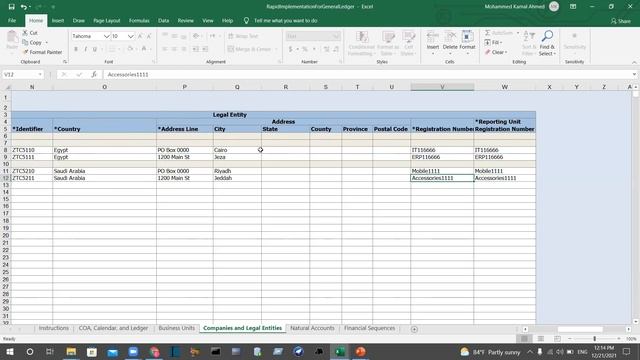Click the Undo arrow icon
Screen dimensions: 640x360
[x=24, y=7]
